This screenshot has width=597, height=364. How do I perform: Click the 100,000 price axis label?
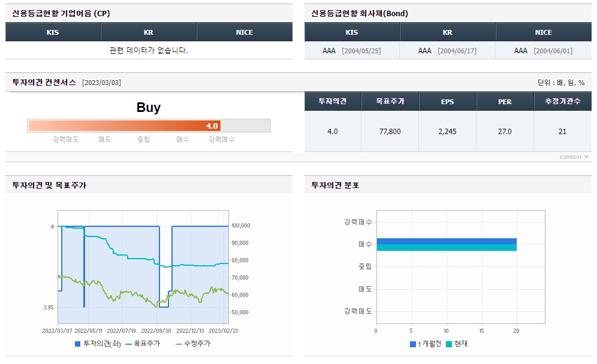tap(241, 226)
